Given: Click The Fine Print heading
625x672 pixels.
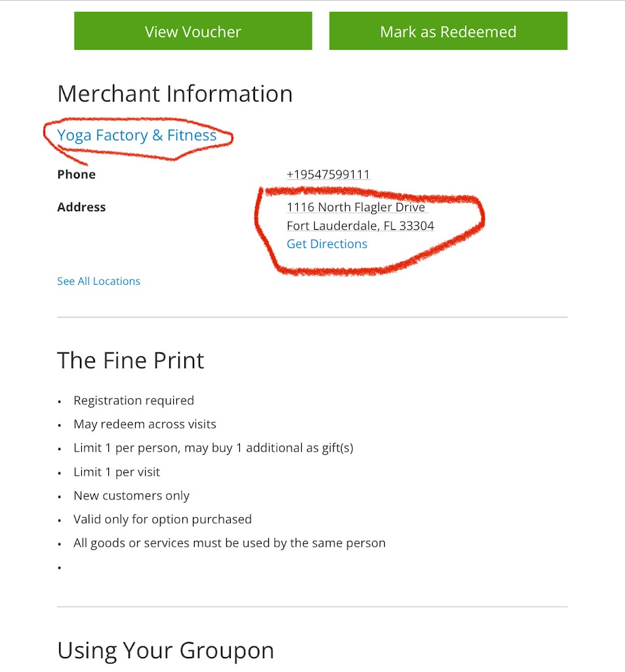Looking at the screenshot, I should pos(131,360).
